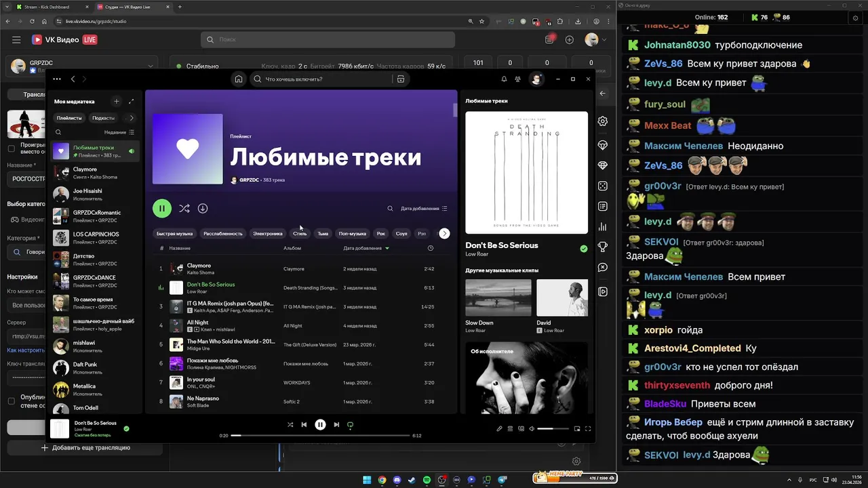Open chat window settings gear

(855, 18)
